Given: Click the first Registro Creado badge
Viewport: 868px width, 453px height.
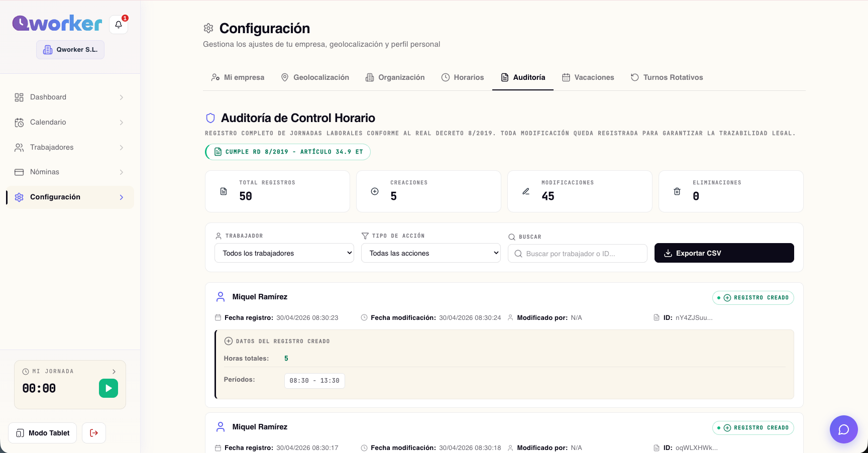Looking at the screenshot, I should (x=753, y=298).
